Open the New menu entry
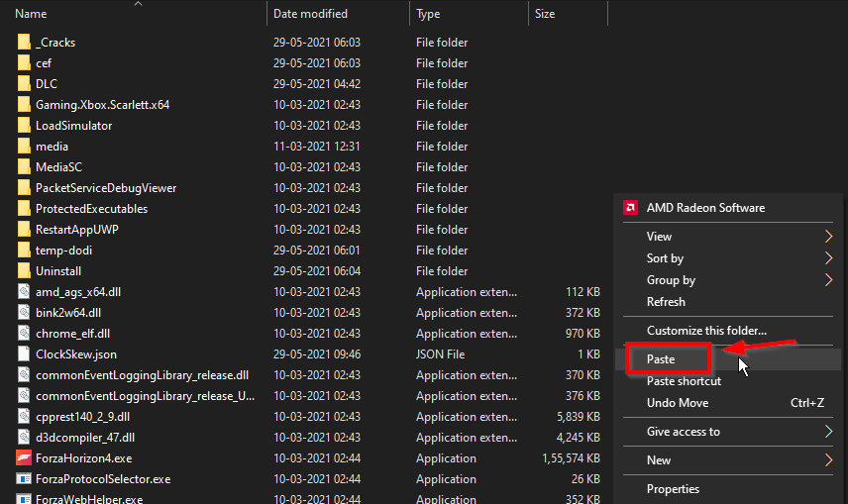 tap(728, 460)
